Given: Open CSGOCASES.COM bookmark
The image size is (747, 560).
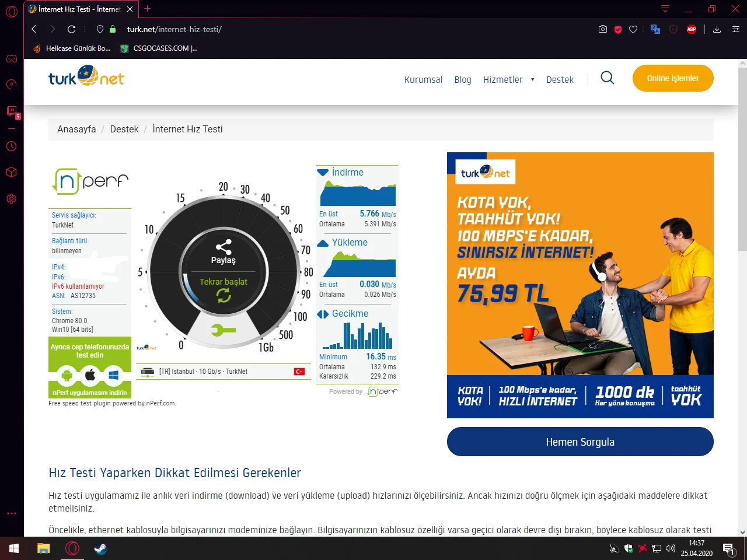Looking at the screenshot, I should click(x=159, y=48).
